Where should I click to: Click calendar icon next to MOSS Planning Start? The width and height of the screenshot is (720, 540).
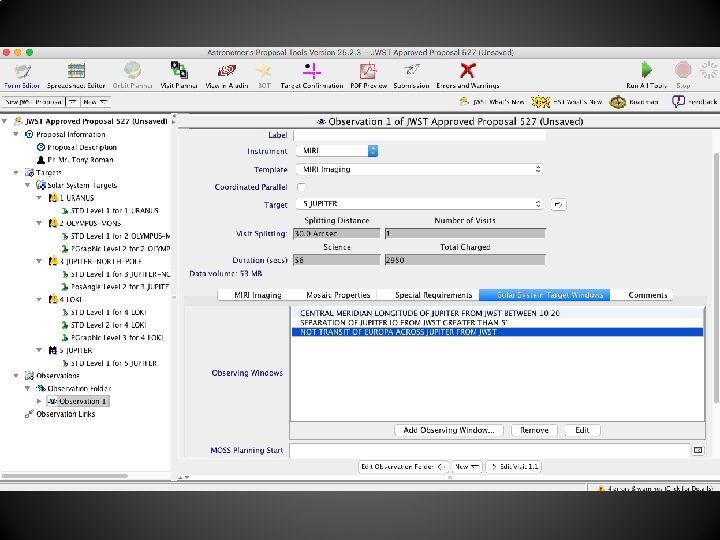[698, 450]
